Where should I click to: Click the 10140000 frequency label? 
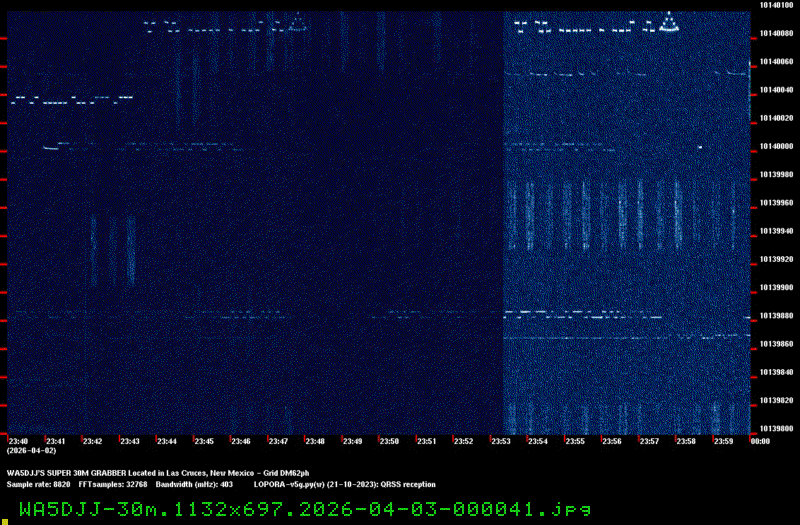[776, 146]
